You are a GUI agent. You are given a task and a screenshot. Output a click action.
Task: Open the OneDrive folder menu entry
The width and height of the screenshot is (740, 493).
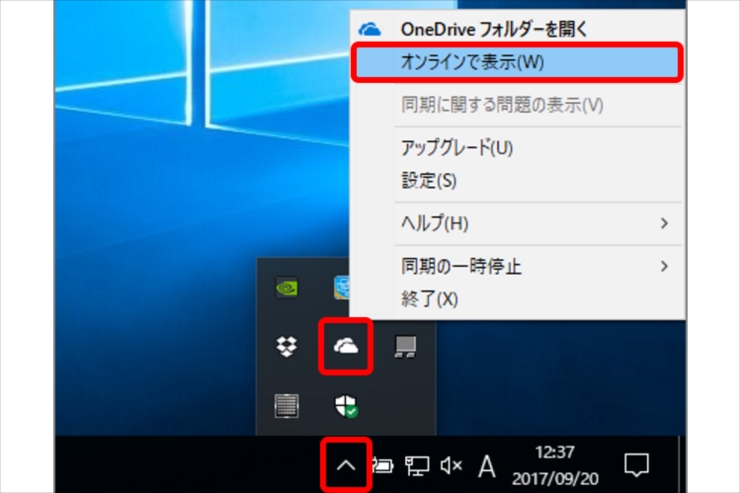[x=518, y=30]
